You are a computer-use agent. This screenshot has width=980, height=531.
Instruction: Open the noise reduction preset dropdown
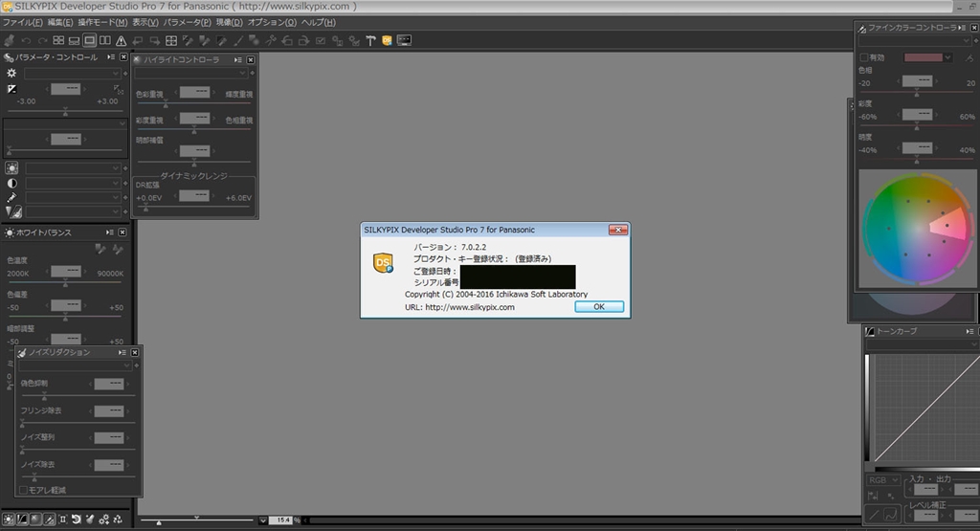click(75, 365)
